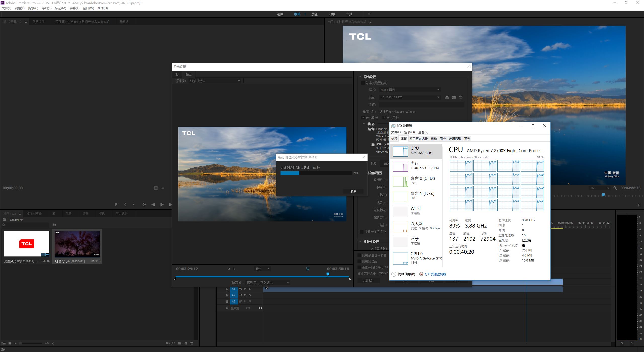Click the sort icons arrows in project panel
Viewport: 644px width, 352px height.
point(53,343)
